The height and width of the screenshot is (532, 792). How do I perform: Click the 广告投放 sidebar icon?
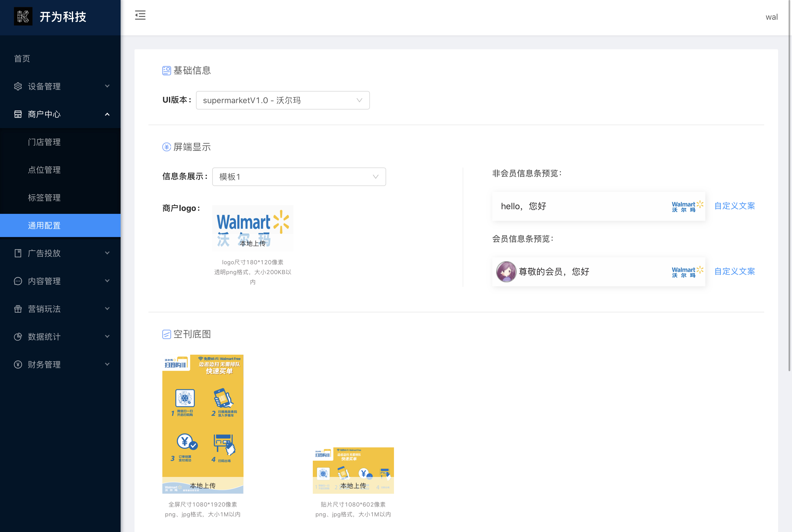[18, 253]
